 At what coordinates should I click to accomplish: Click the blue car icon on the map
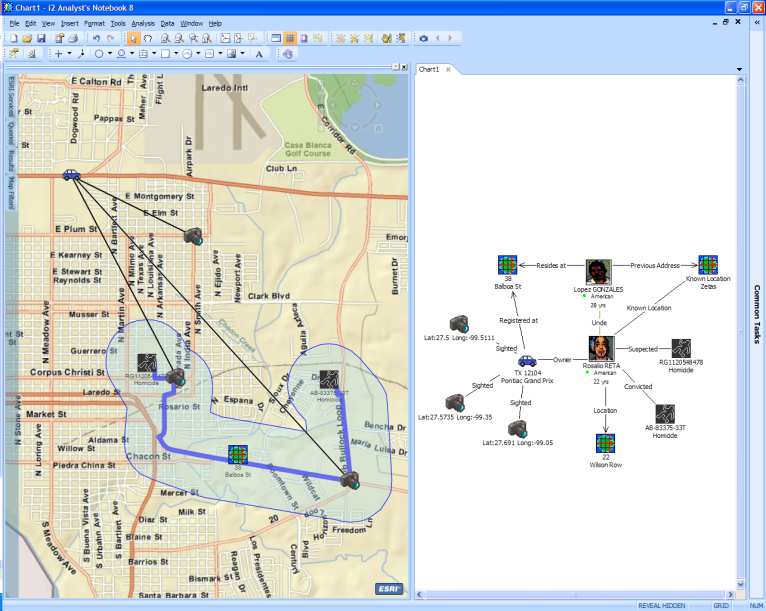[x=72, y=175]
